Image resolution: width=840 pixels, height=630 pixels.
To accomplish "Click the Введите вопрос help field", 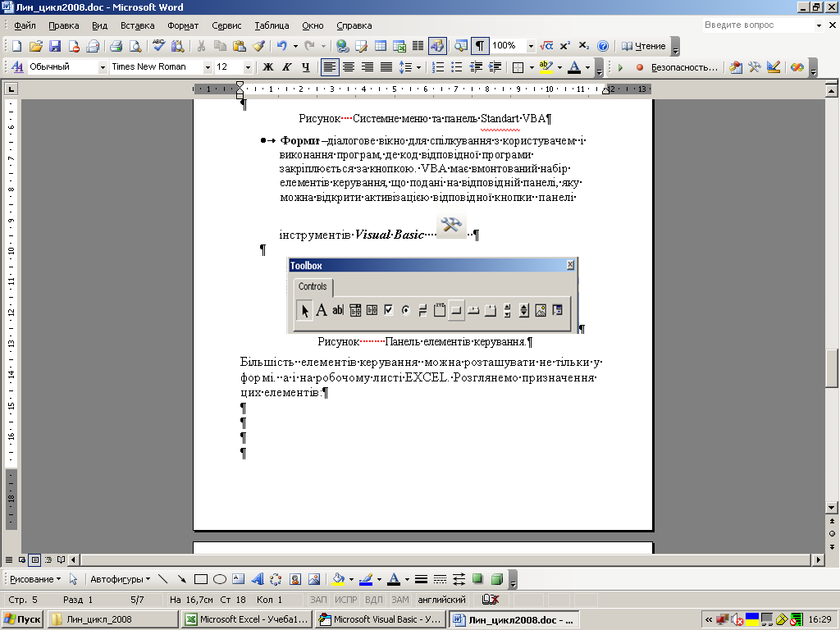I will pyautogui.click(x=757, y=25).
